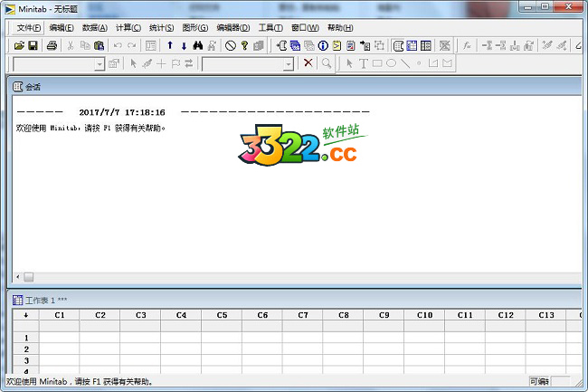
Task: Open the 数据(A) menu
Action: [x=94, y=28]
